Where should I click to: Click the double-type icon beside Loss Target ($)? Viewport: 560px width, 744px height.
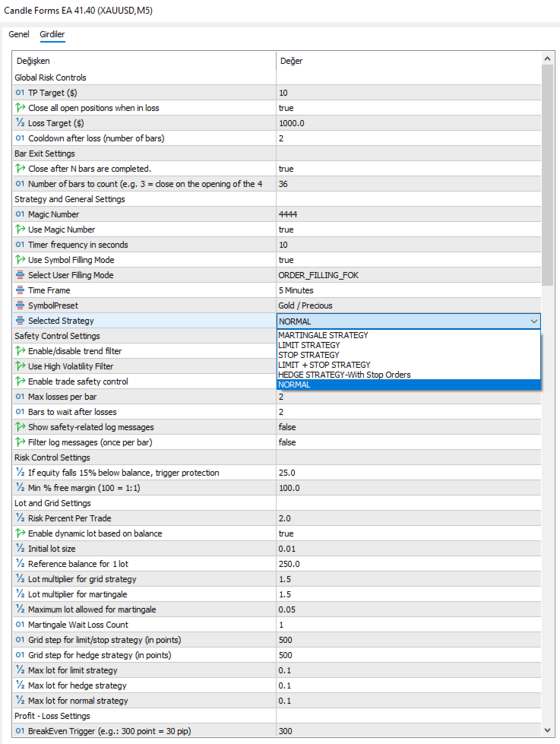point(20,123)
